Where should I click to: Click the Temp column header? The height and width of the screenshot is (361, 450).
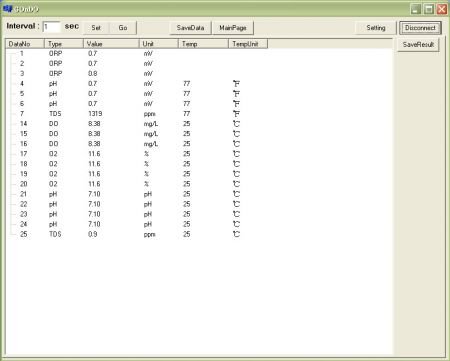(203, 44)
